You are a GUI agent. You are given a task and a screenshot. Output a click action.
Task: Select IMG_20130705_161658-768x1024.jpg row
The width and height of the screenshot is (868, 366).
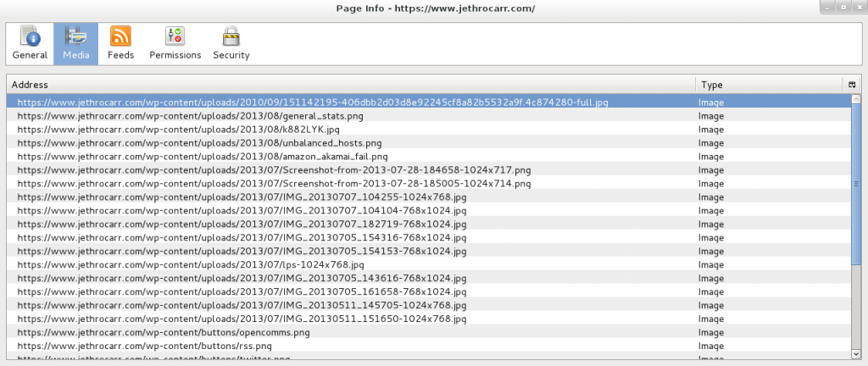(x=429, y=292)
